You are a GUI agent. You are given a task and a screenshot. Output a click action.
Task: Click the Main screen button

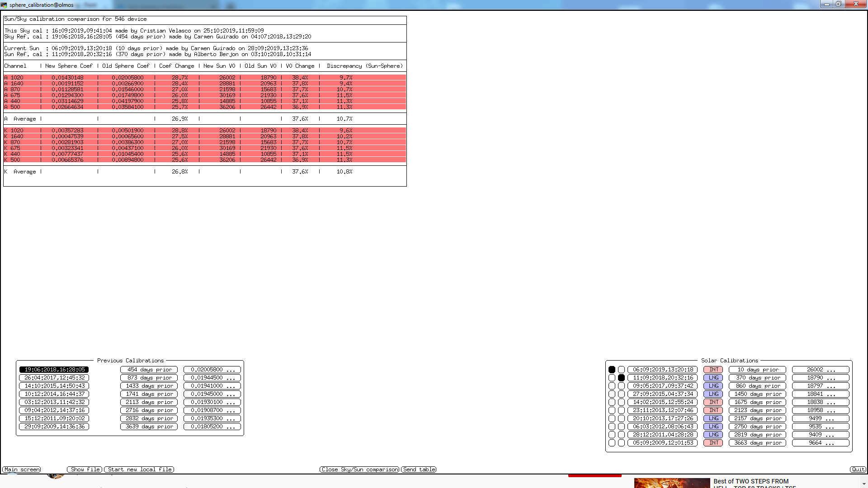pos(22,469)
